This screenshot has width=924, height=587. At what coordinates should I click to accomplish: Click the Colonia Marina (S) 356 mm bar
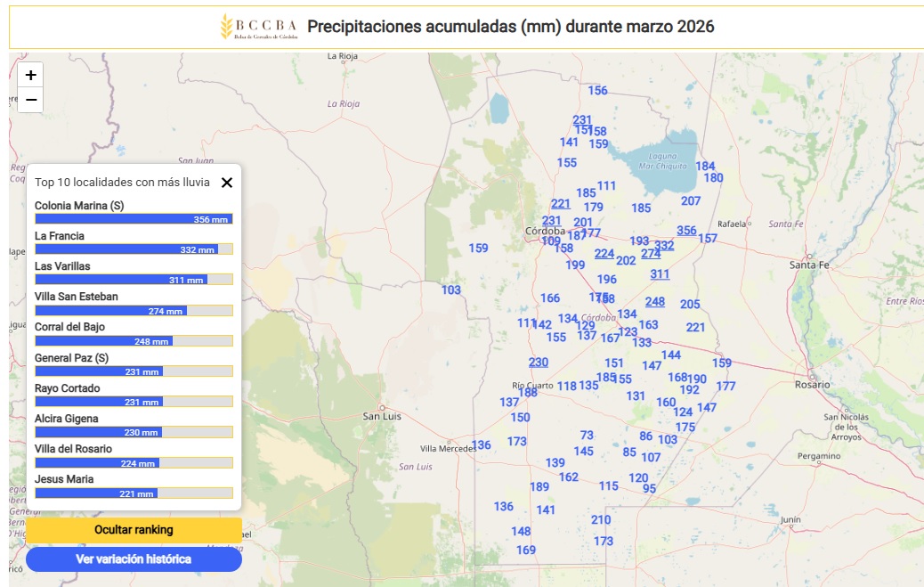(x=134, y=219)
